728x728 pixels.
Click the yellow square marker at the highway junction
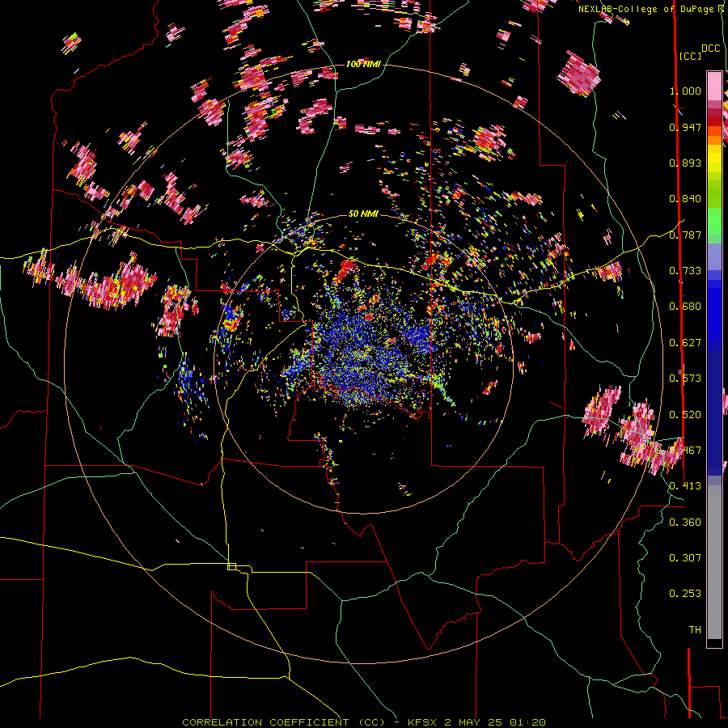(231, 566)
